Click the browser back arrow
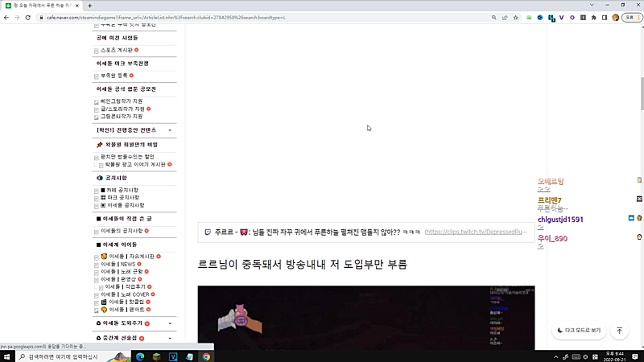This screenshot has width=644, height=362. [x=6, y=18]
